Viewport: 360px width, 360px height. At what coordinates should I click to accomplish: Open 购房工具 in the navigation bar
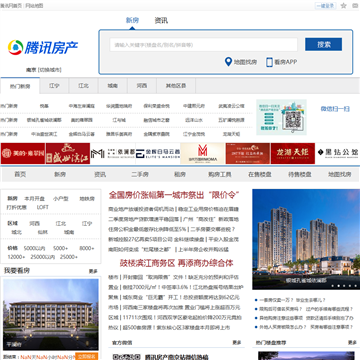pos(220,174)
